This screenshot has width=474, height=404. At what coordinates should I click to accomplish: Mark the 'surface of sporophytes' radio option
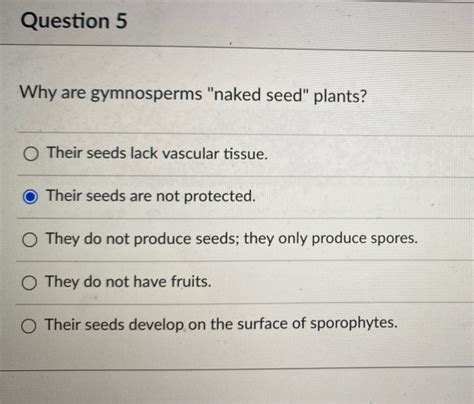pos(29,326)
